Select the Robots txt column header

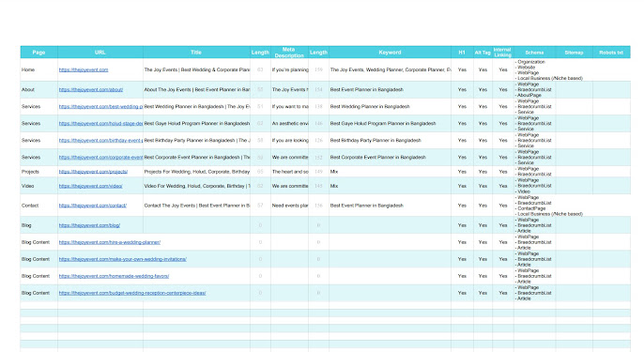coord(611,53)
